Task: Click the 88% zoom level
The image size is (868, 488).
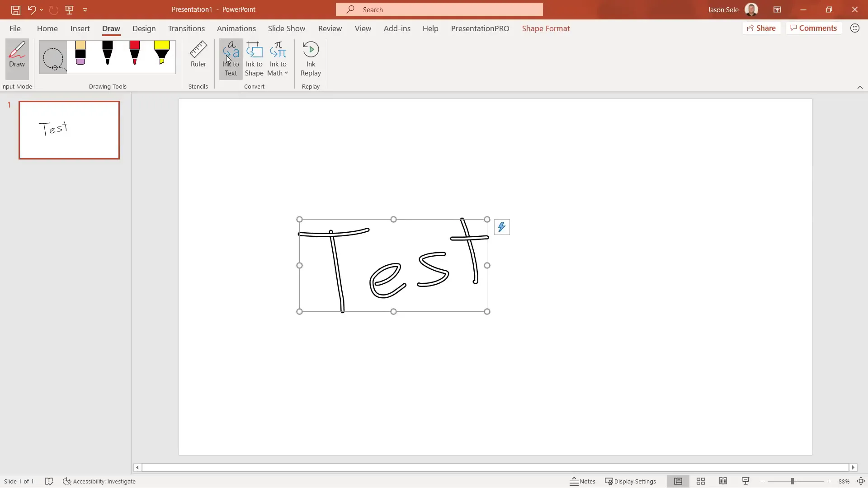Action: pyautogui.click(x=844, y=481)
